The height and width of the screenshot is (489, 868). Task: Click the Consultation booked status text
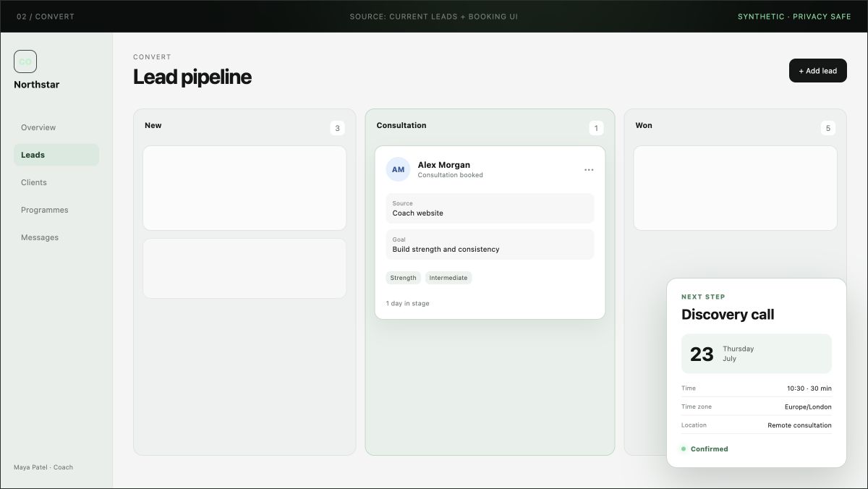tap(451, 175)
